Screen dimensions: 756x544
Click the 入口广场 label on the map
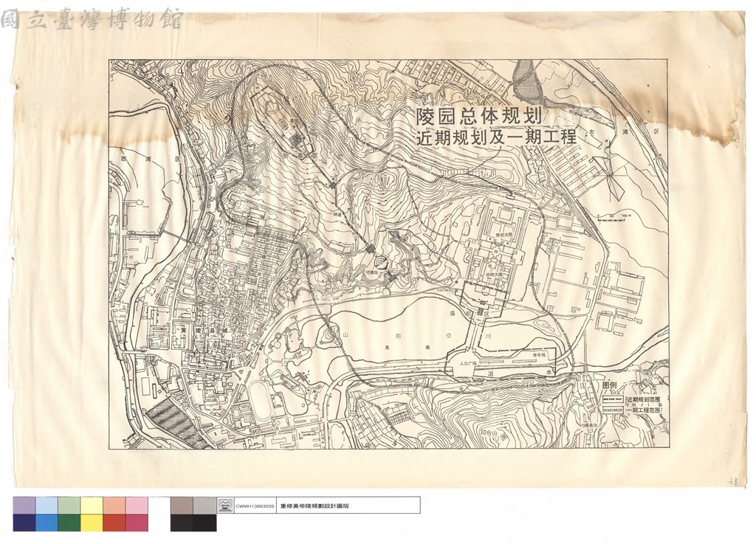point(467,363)
